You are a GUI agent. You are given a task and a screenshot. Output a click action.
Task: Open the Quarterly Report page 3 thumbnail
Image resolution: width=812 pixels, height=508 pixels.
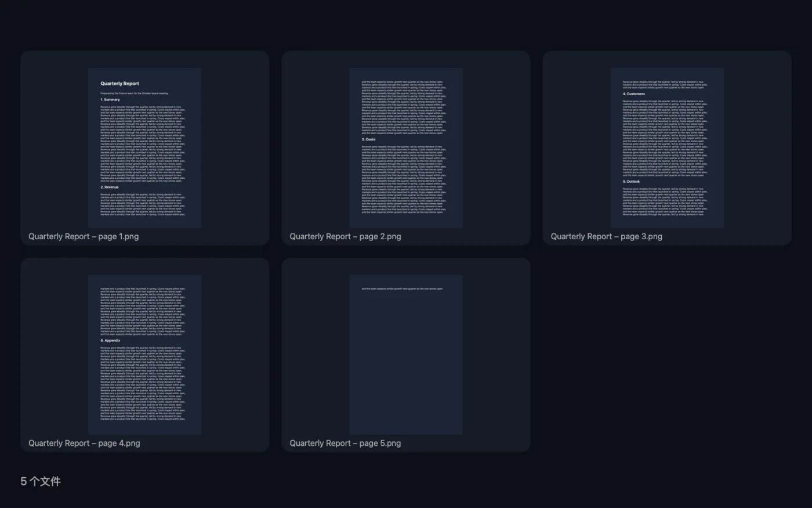coord(667,148)
